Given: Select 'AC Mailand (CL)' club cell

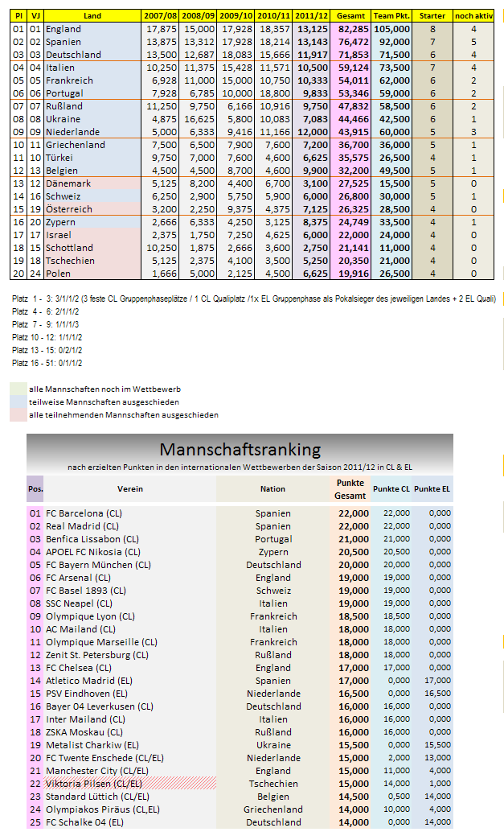Looking at the screenshot, I should [x=130, y=629].
